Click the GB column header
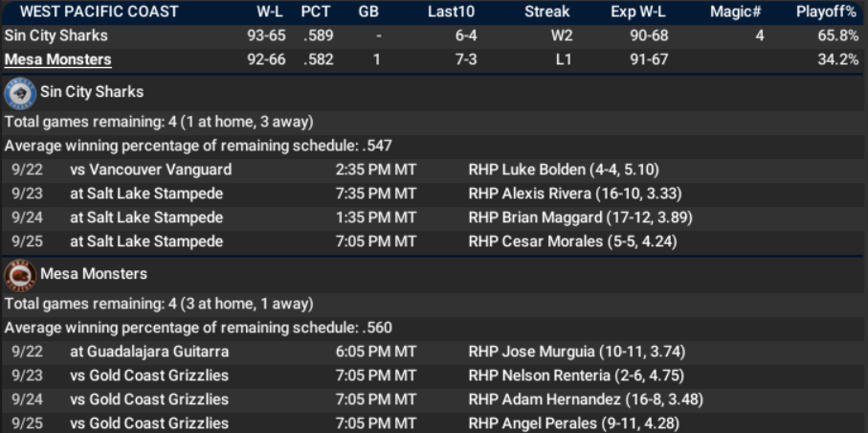Screen dimensions: 868x433 click(368, 12)
